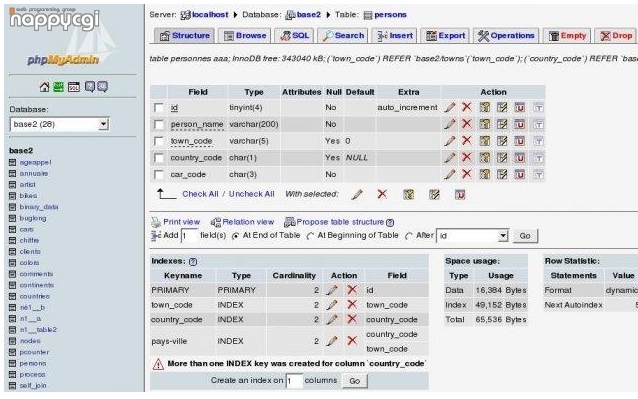This screenshot has height=399, width=638.
Task: Open the After field id dropdown
Action: pos(472,235)
